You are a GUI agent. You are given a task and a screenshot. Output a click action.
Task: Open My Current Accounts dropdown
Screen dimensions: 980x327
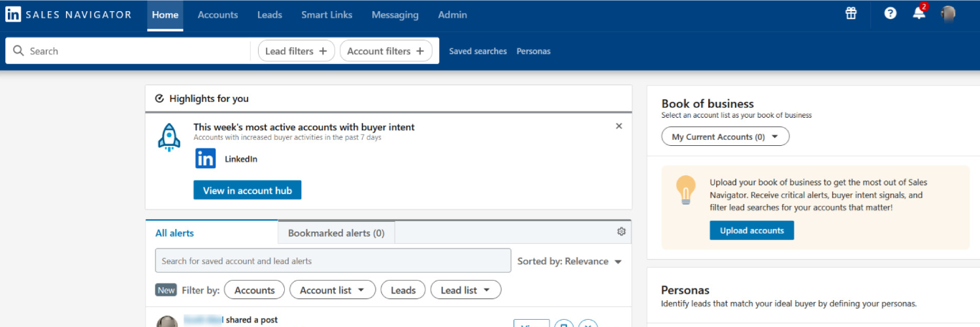click(725, 137)
